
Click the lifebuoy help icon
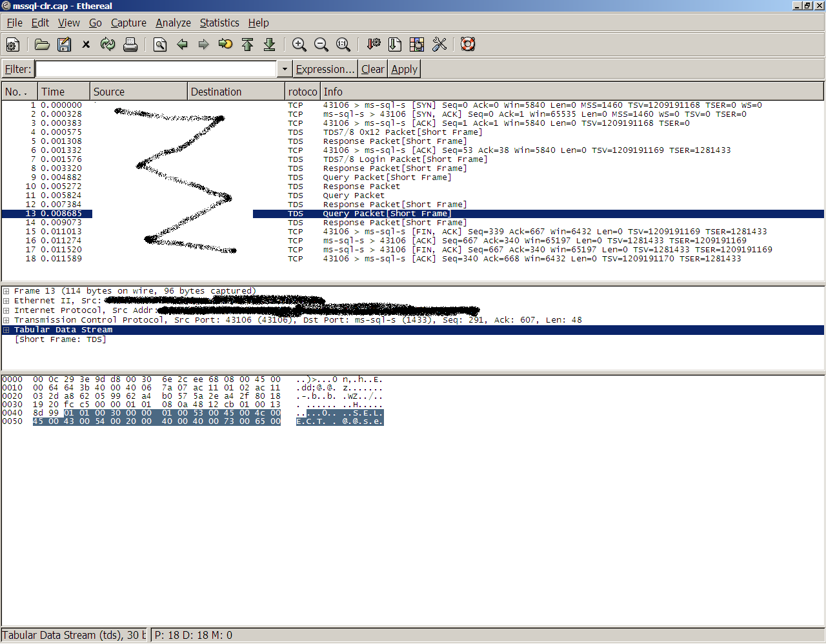468,45
